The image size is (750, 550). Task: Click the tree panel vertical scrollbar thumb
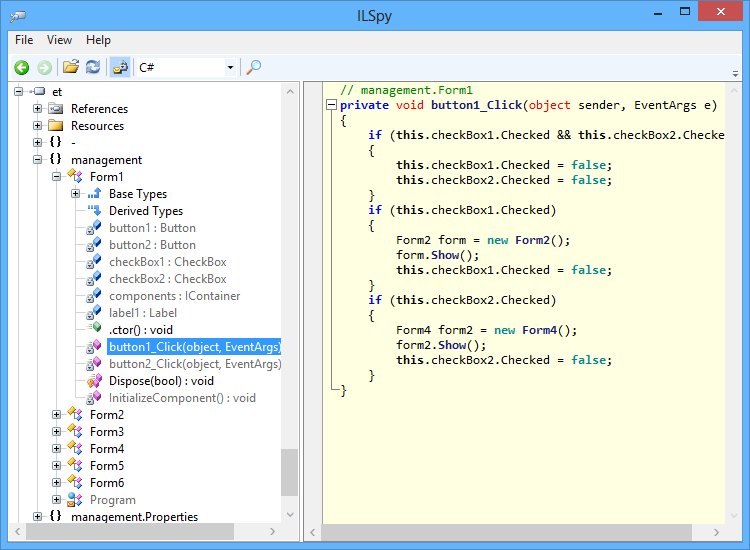pyautogui.click(x=289, y=472)
